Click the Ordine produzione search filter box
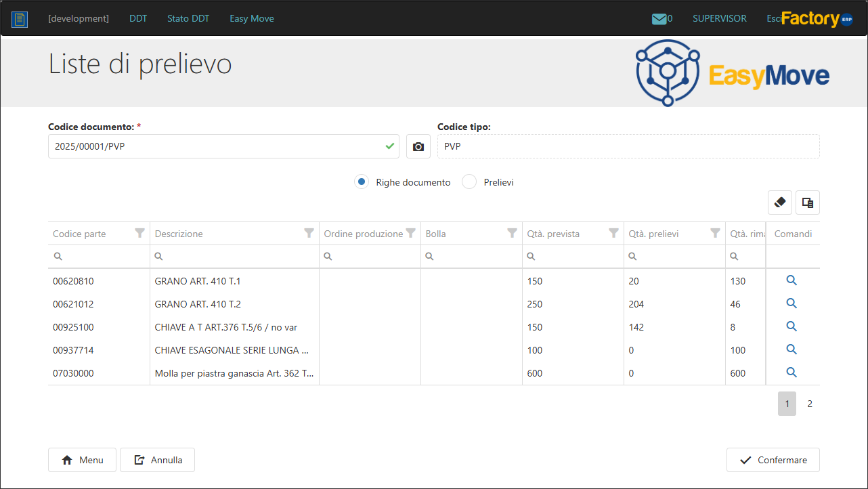The height and width of the screenshot is (489, 868). pyautogui.click(x=370, y=257)
